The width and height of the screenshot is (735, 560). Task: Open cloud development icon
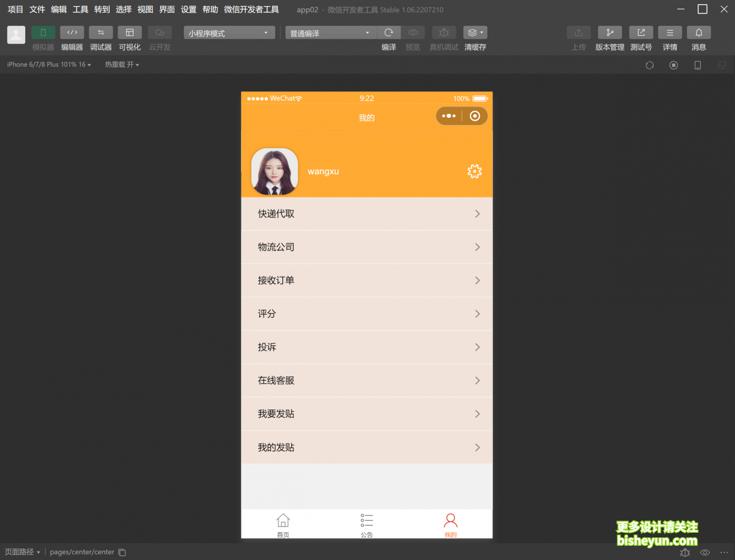pos(160,33)
